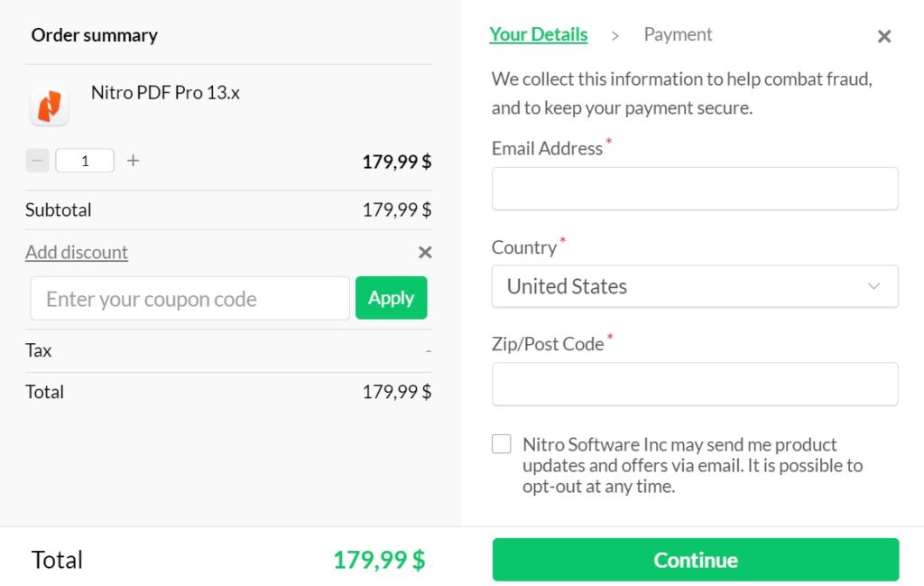The image size is (924, 586).
Task: Select the Your Details step
Action: [538, 34]
